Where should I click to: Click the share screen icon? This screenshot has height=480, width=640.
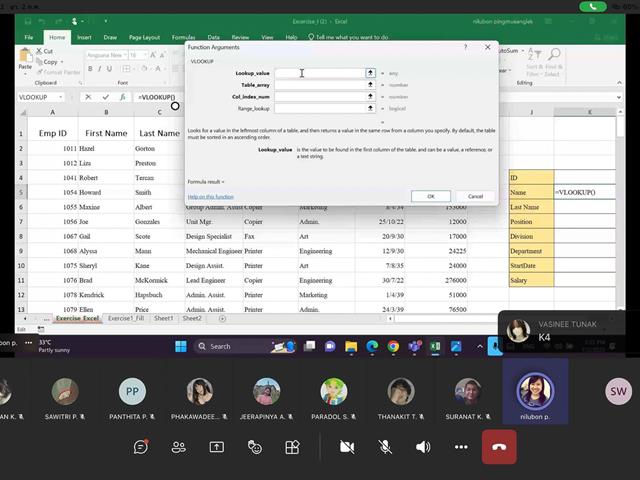[x=217, y=447]
